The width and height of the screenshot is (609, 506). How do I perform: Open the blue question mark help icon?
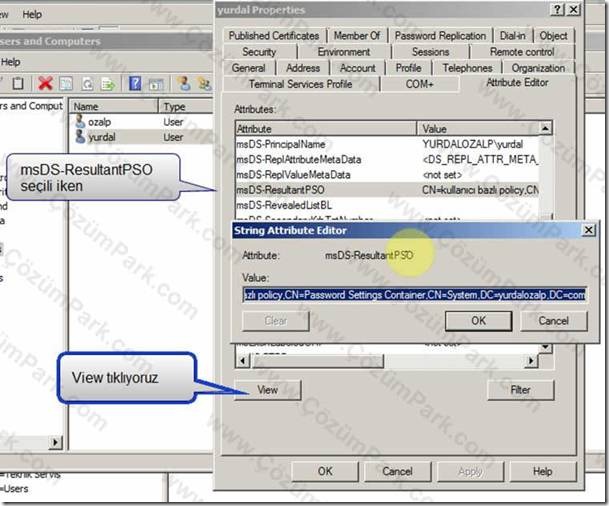(x=135, y=83)
